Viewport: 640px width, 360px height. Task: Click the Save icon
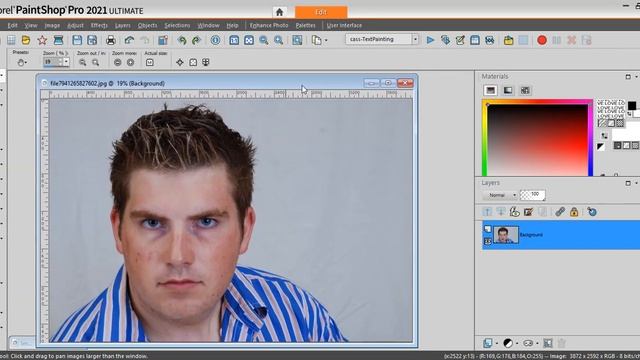[77, 40]
